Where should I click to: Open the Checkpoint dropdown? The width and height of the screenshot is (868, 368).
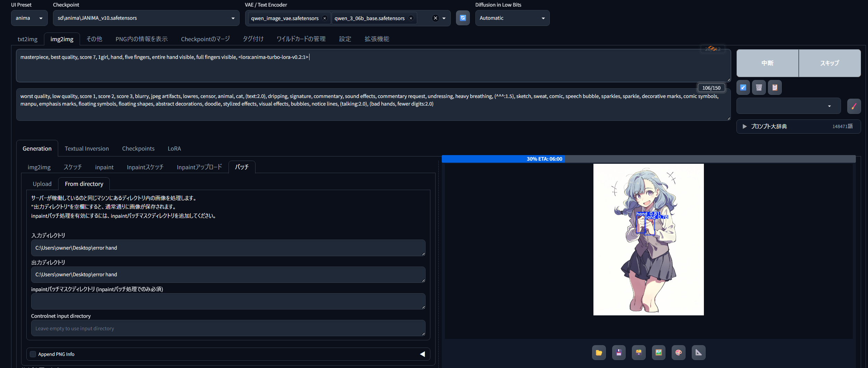146,18
